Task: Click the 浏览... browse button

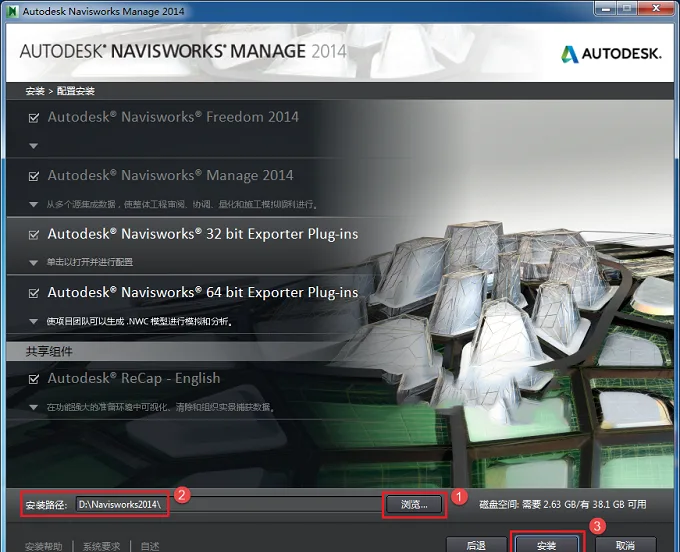Action: [x=414, y=504]
